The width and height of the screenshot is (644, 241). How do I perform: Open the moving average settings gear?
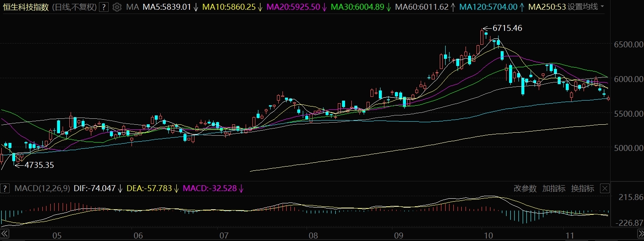click(x=118, y=7)
